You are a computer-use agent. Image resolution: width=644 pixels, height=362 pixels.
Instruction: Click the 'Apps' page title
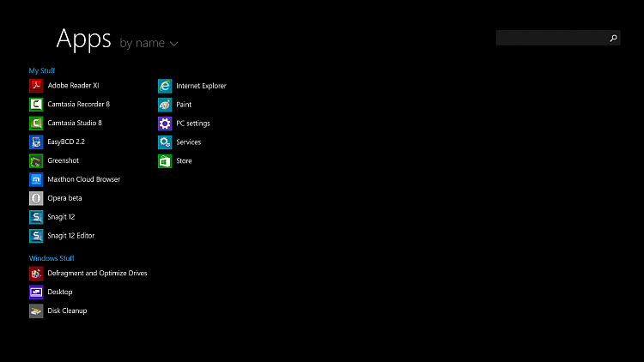pyautogui.click(x=84, y=39)
